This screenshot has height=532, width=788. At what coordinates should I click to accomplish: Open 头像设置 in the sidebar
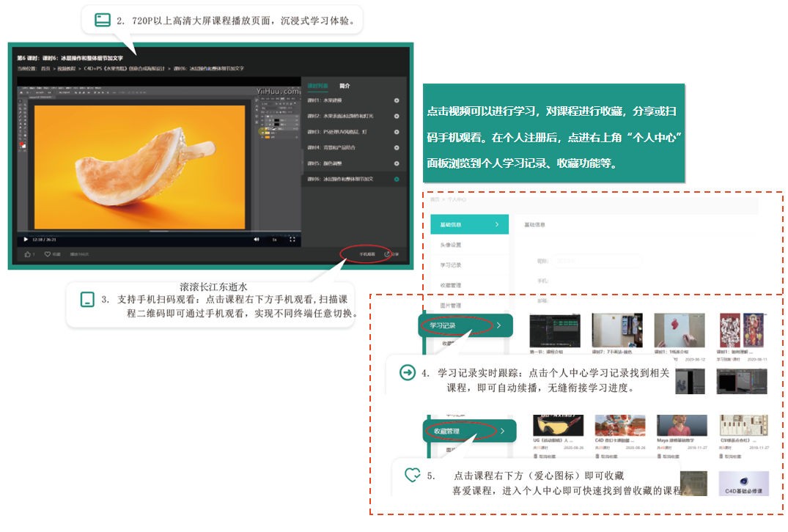click(451, 245)
